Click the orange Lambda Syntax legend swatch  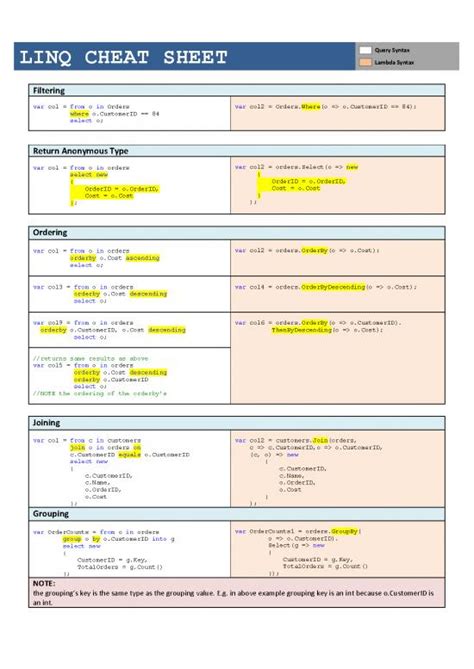pos(365,62)
